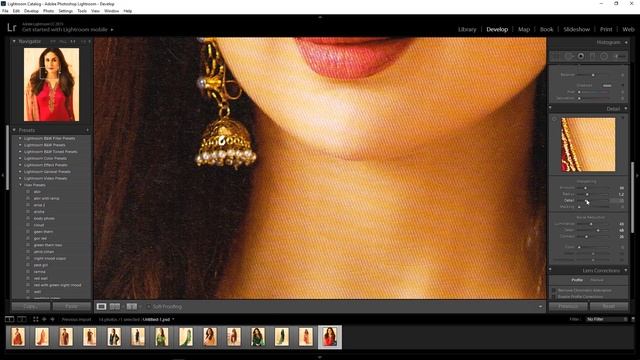The width and height of the screenshot is (640, 360).
Task: Collapse the User Presets folder
Action: coord(20,185)
